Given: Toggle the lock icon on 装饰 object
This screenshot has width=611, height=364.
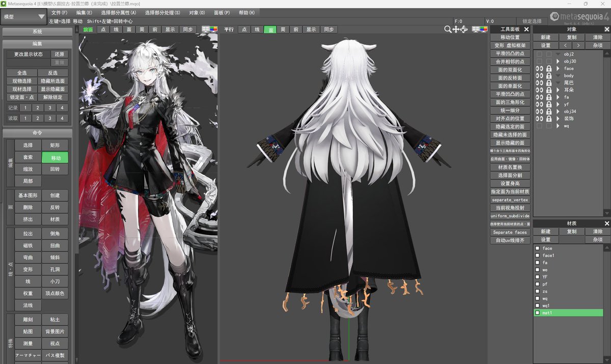Looking at the screenshot, I should tap(549, 118).
